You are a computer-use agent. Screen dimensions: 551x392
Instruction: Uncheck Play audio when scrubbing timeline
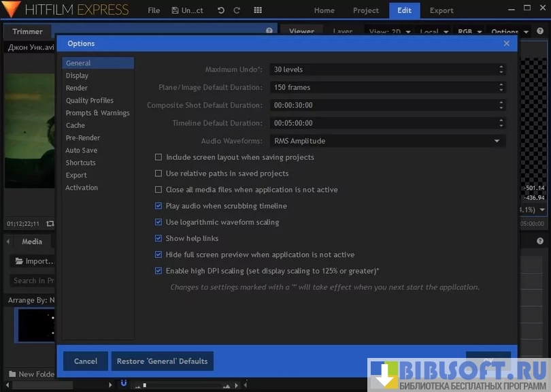[x=158, y=206]
